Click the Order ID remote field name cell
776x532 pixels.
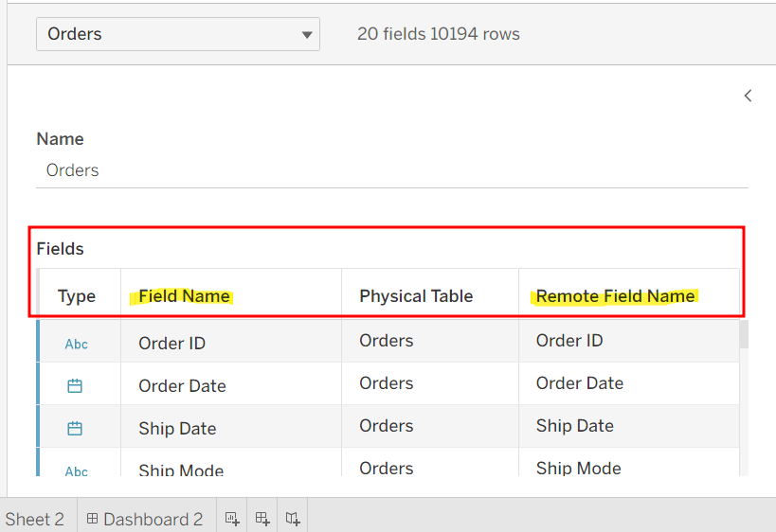click(629, 341)
